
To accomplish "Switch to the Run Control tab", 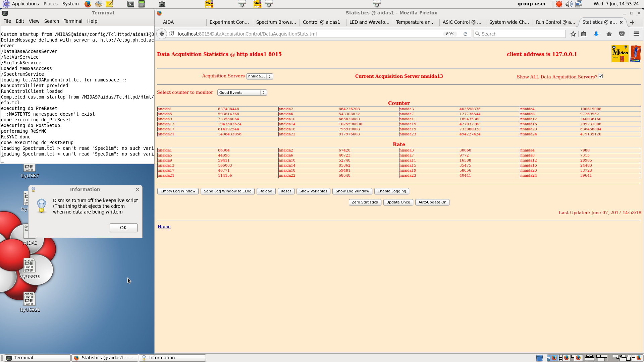I will (x=555, y=22).
